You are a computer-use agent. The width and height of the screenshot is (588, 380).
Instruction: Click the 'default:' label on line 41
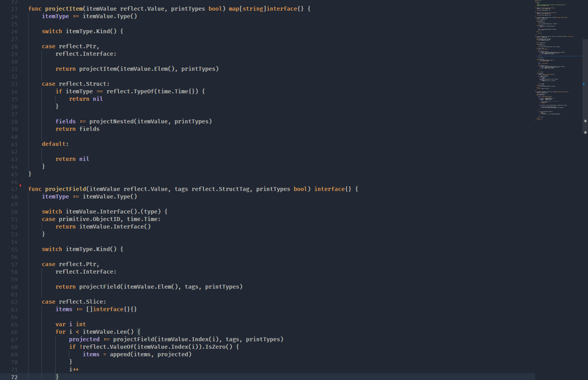click(x=55, y=144)
